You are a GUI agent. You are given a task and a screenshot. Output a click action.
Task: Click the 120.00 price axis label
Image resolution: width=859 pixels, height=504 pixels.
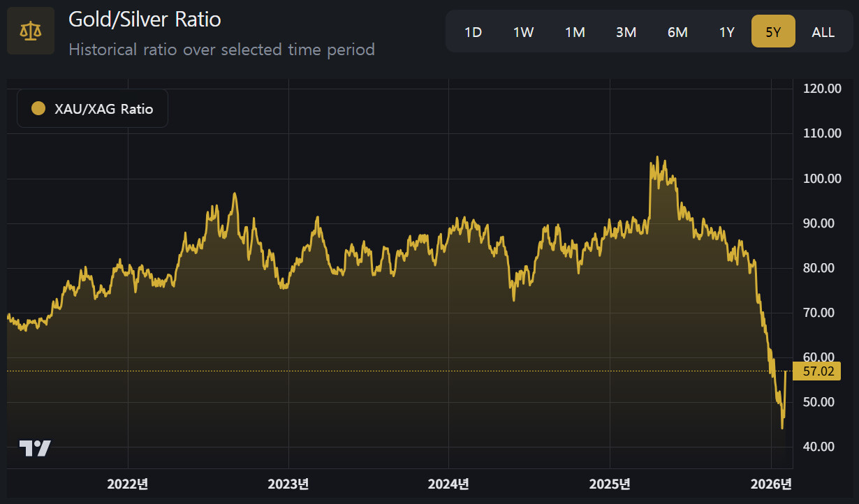pyautogui.click(x=823, y=89)
